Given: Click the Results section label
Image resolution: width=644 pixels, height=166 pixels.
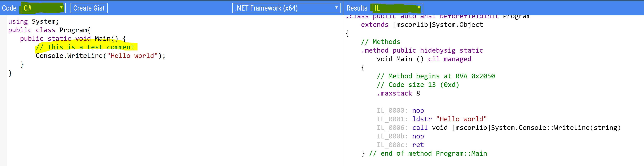Looking at the screenshot, I should (x=357, y=8).
